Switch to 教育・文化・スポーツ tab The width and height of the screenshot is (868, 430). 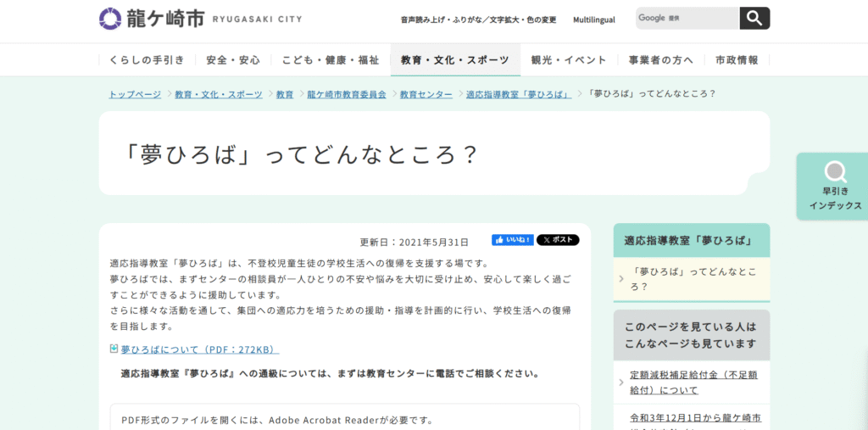[x=455, y=60]
